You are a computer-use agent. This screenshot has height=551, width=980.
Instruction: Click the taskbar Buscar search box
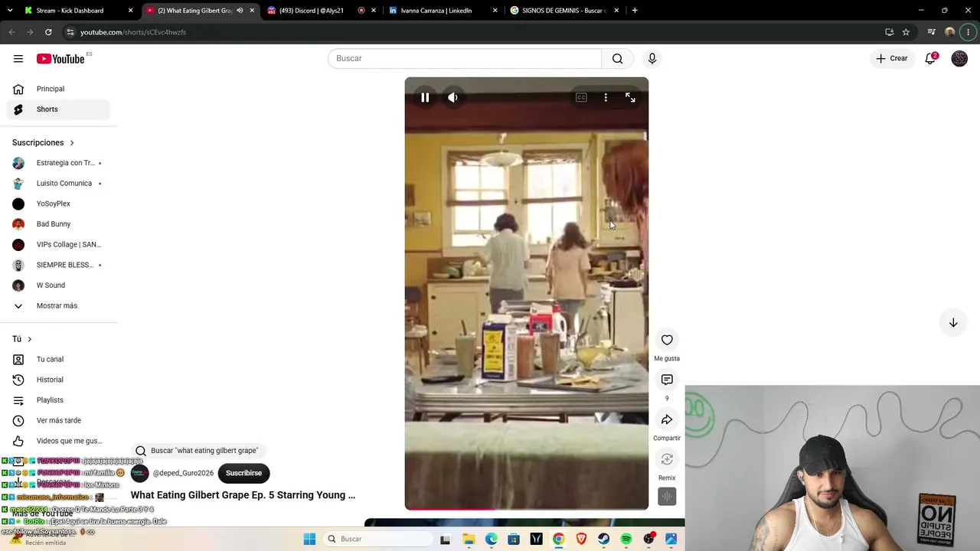click(378, 539)
